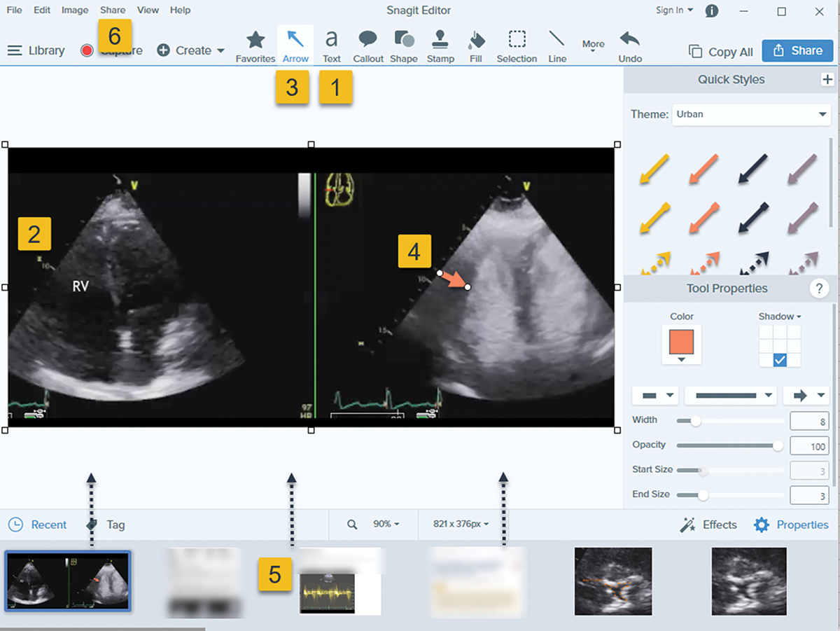This screenshot has height=631, width=840.
Task: Open the View menu
Action: [x=148, y=11]
